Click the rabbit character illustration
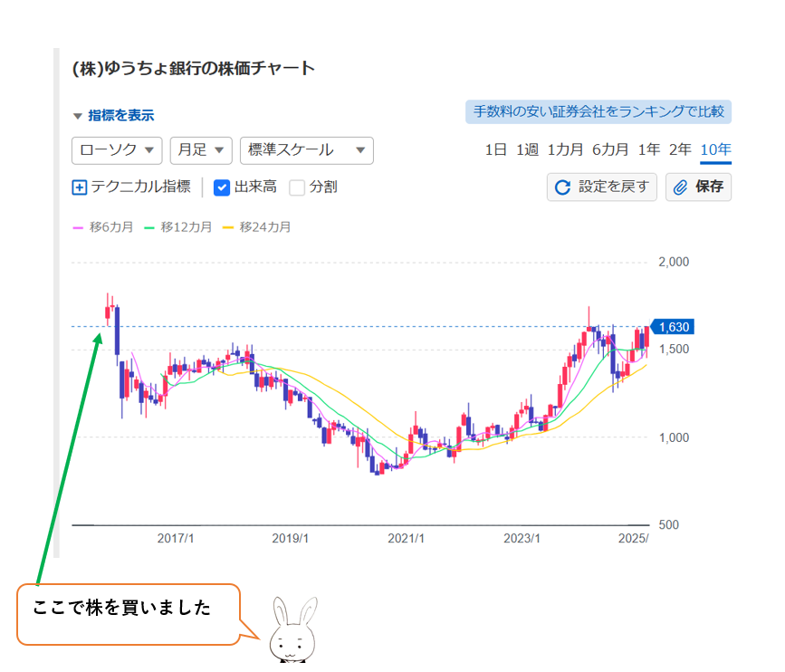This screenshot has width=785, height=672. coord(293,629)
